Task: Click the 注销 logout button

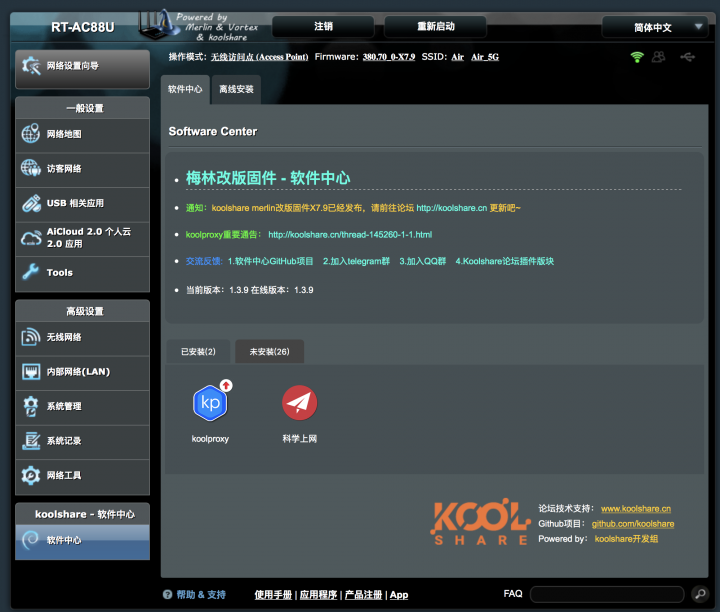Action: coord(323,26)
